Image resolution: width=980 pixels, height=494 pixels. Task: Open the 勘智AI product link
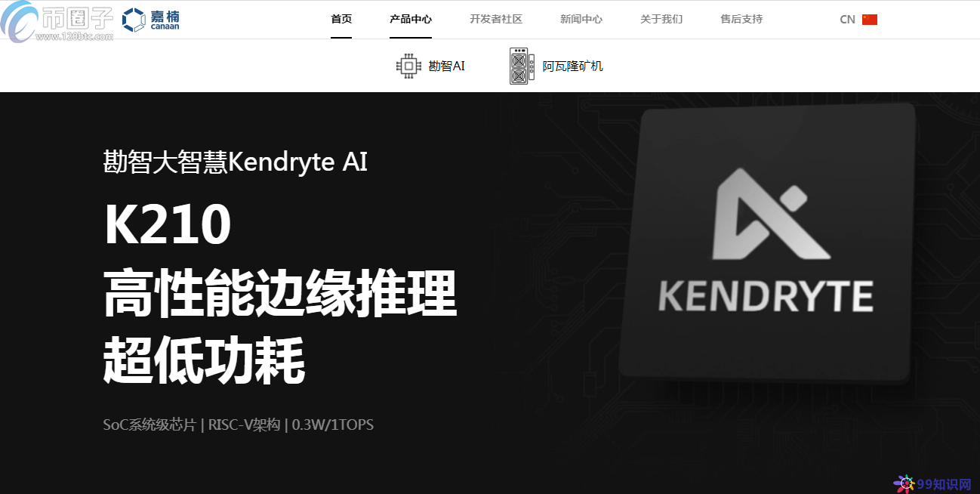click(447, 66)
